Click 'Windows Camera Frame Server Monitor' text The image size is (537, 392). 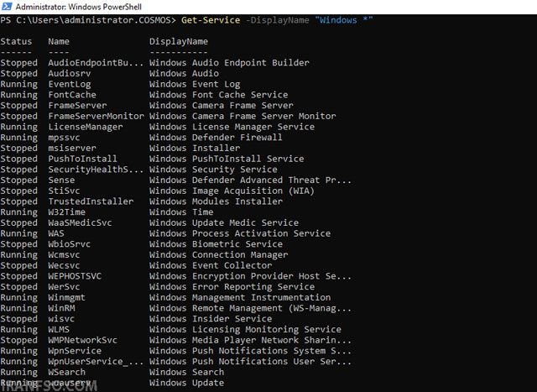point(242,116)
